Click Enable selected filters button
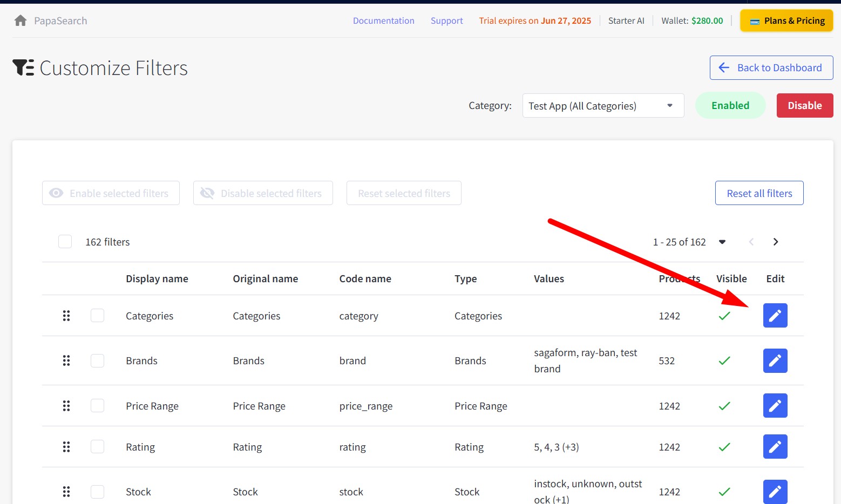The image size is (841, 504). tap(111, 193)
